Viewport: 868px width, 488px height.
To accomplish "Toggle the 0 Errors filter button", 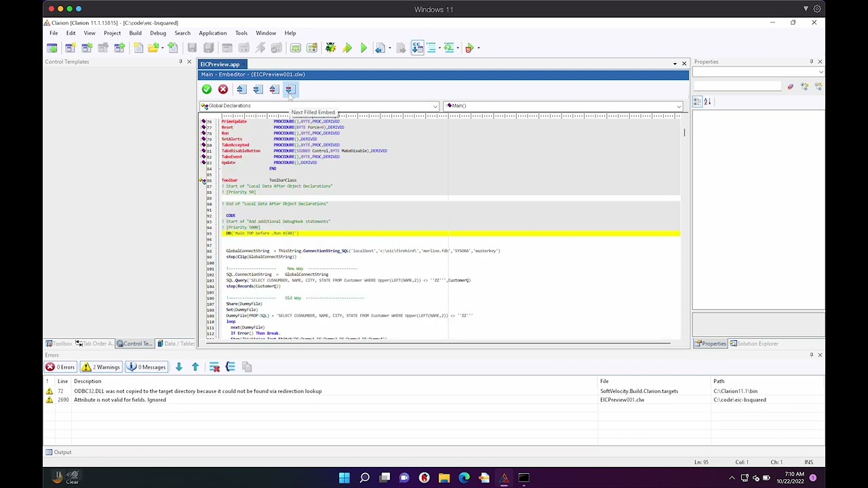I will pos(60,367).
